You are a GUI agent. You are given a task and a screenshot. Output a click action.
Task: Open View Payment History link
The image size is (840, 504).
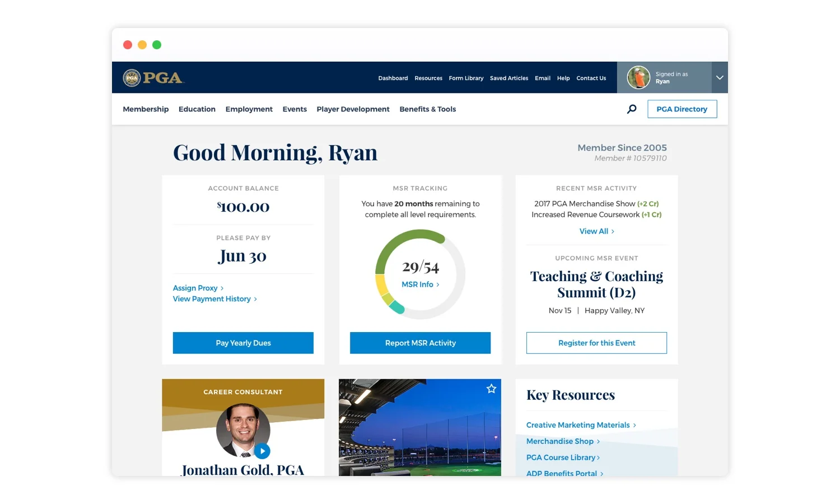215,299
